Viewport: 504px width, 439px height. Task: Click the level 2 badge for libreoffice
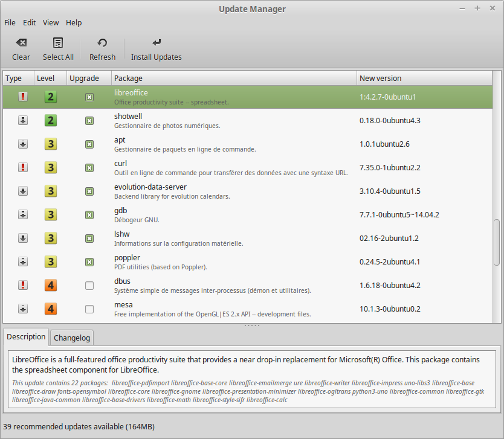click(x=51, y=97)
